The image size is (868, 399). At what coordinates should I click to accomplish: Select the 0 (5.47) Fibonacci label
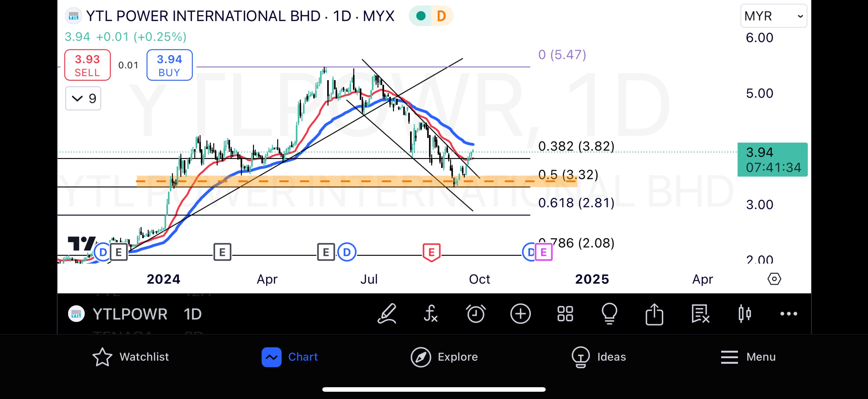coord(562,54)
